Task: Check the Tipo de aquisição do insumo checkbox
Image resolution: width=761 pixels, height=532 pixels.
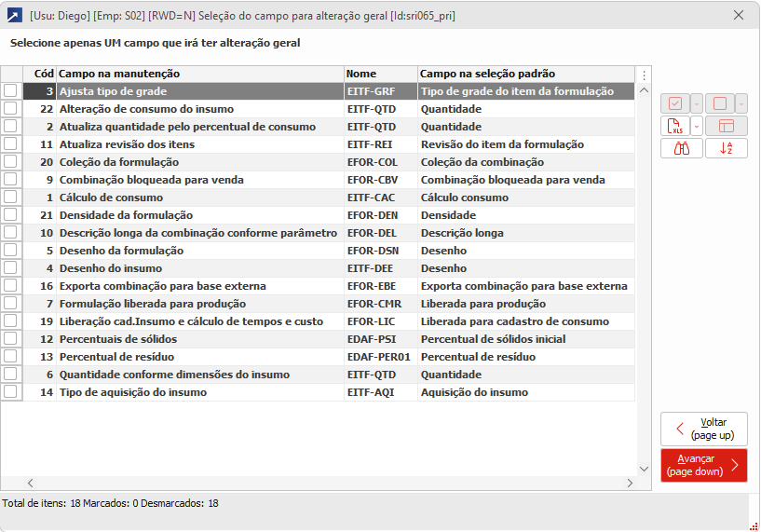Action: coord(10,391)
